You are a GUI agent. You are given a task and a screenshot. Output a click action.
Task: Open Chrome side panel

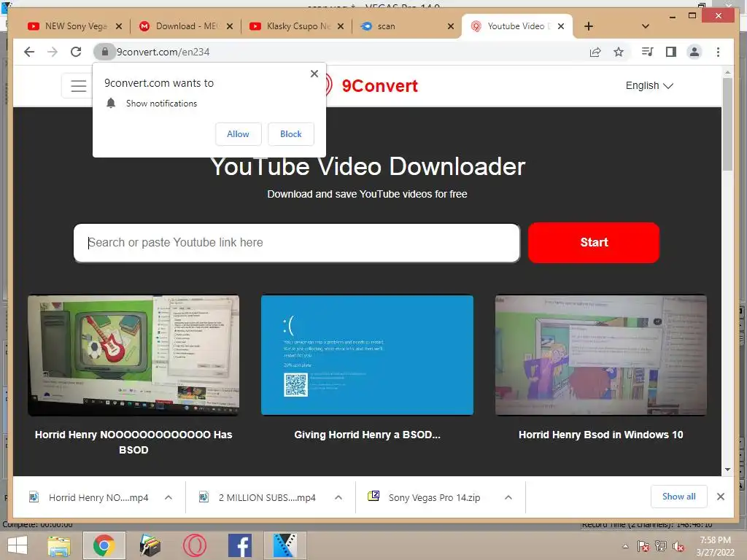click(x=671, y=52)
